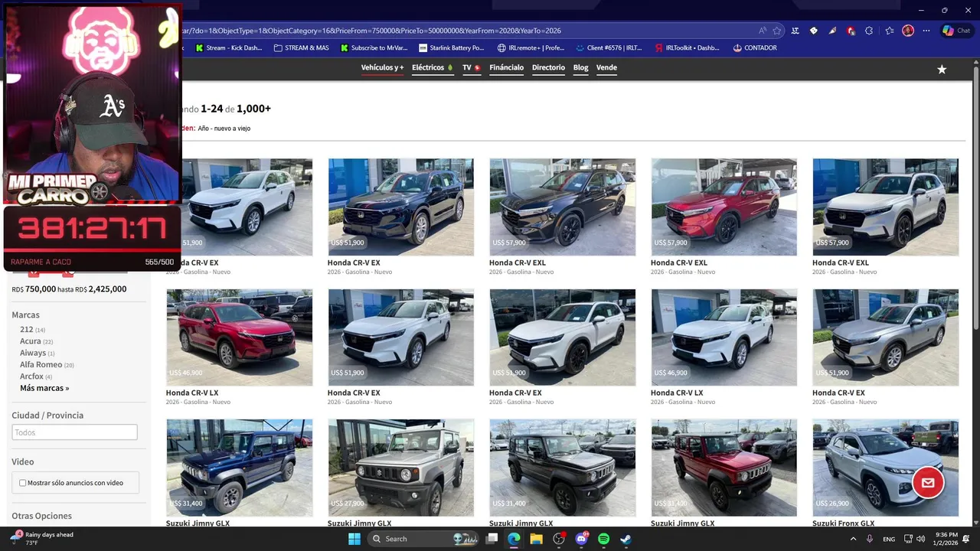
Task: Click the 'Año - nuevo a viejo' sort order
Action: click(x=224, y=129)
